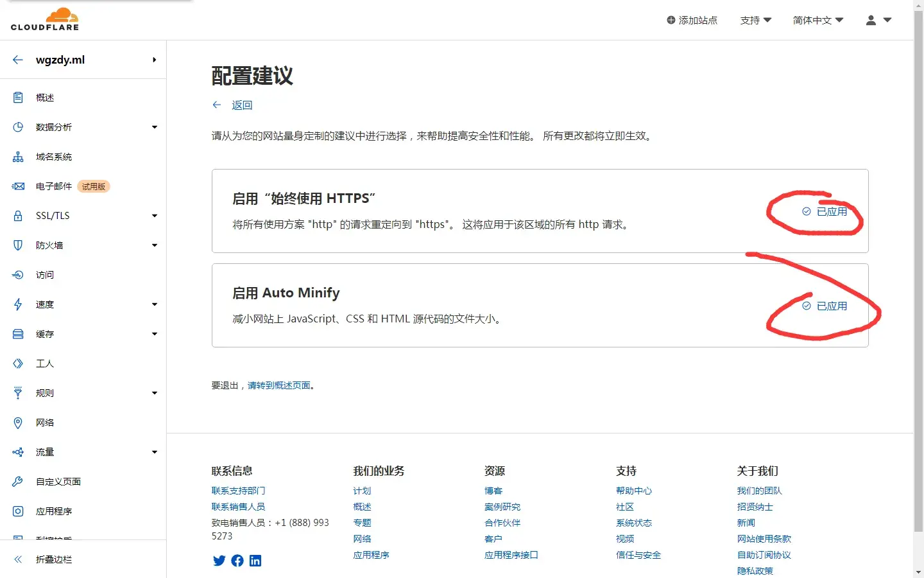Expand the 防火墙 submenu arrow
This screenshot has height=578, width=924.
pos(155,245)
